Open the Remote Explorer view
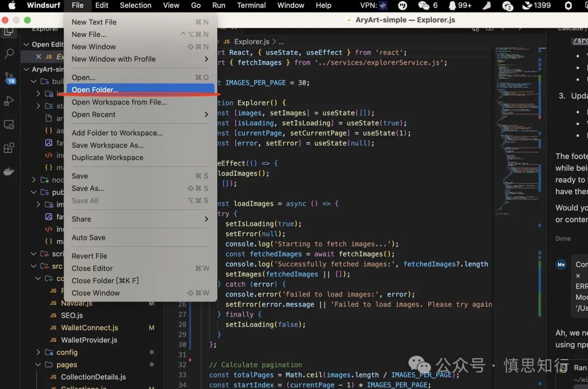Image resolution: width=588 pixels, height=389 pixels. [x=9, y=125]
